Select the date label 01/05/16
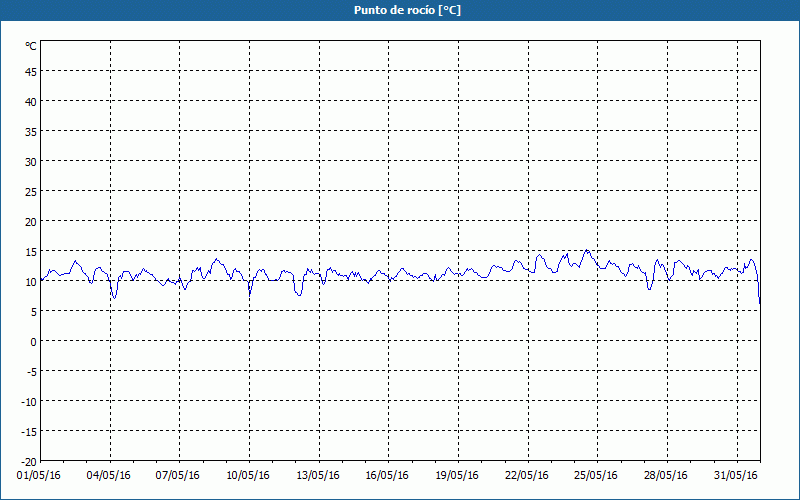Viewport: 800px width, 500px height. pyautogui.click(x=39, y=476)
